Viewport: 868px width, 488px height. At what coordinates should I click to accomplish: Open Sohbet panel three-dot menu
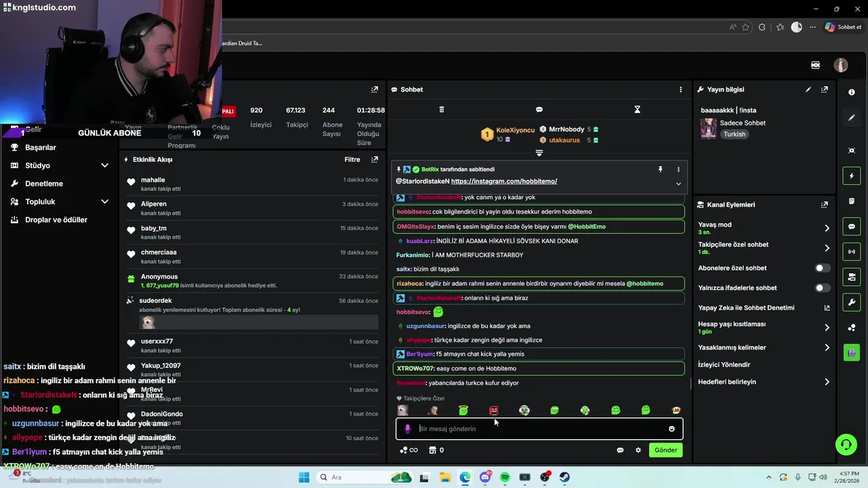click(681, 89)
